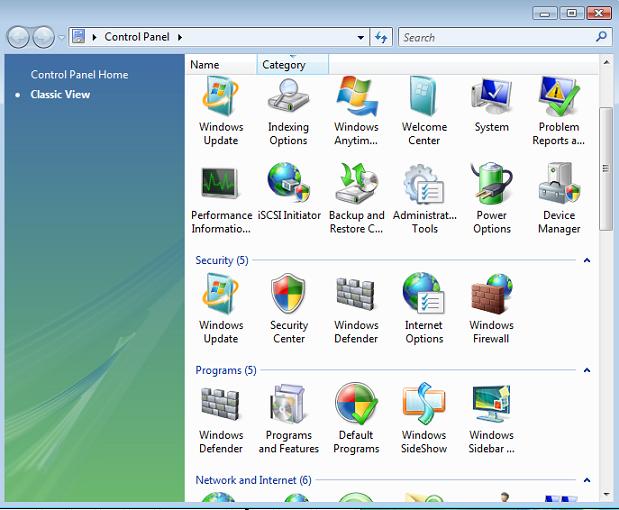
Task: Maximize the Control Panel window
Action: 571,13
